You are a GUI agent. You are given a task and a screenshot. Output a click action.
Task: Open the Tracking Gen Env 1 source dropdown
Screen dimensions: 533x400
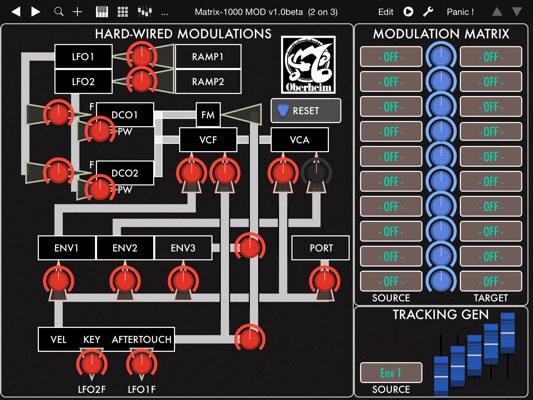pos(391,372)
